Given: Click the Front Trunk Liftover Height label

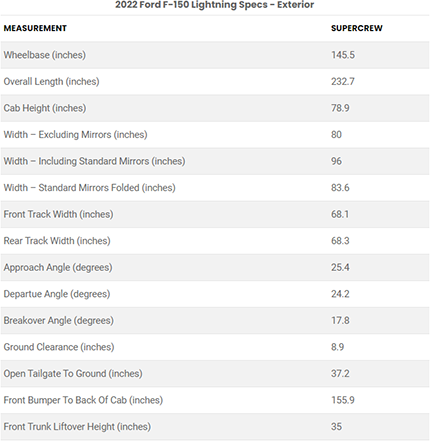Looking at the screenshot, I should tap(77, 426).
